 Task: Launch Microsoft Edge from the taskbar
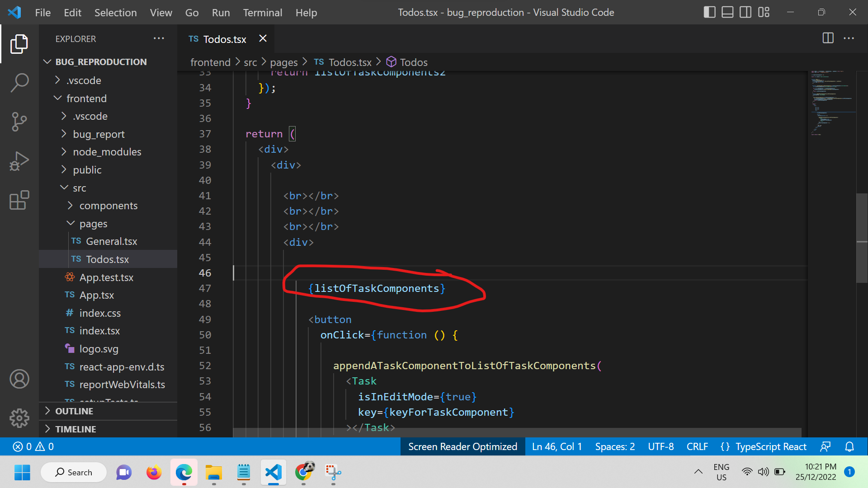(x=184, y=472)
